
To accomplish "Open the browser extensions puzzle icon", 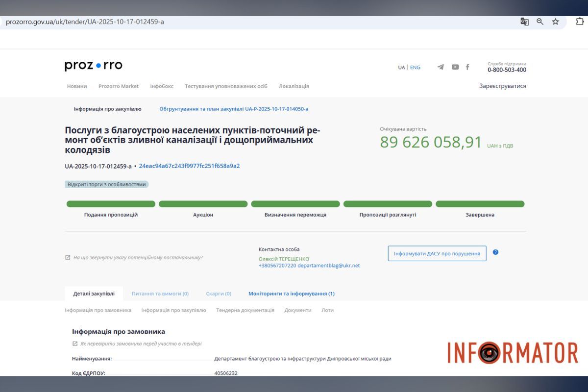I will click(x=580, y=22).
